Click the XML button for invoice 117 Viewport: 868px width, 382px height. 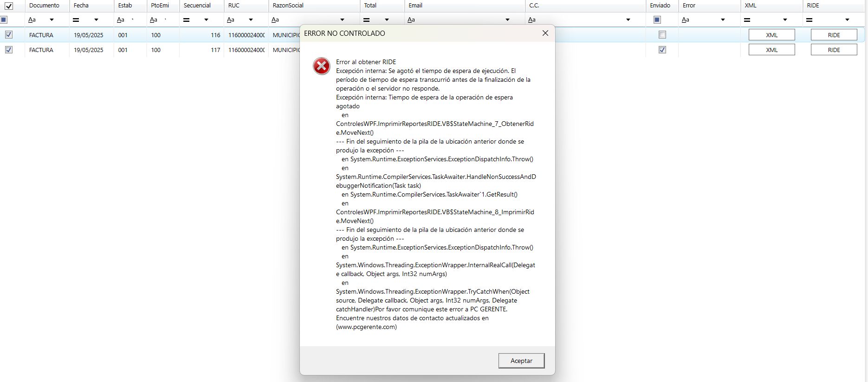click(771, 50)
